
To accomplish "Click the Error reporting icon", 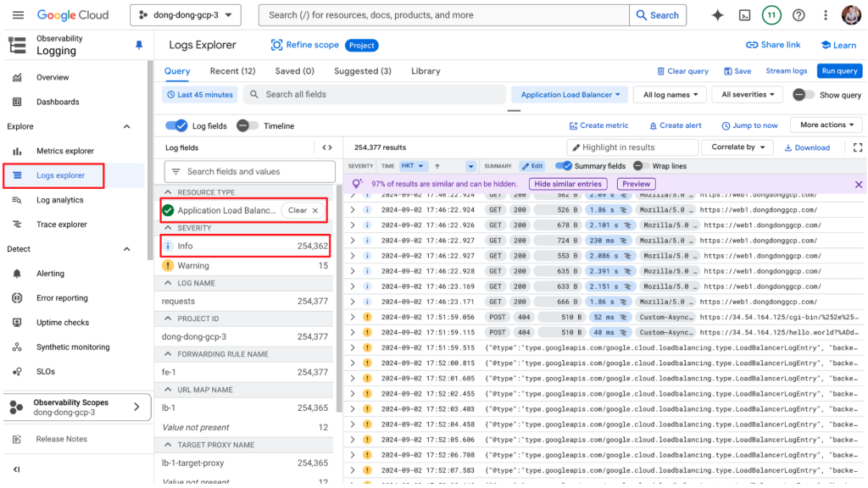I will click(17, 297).
